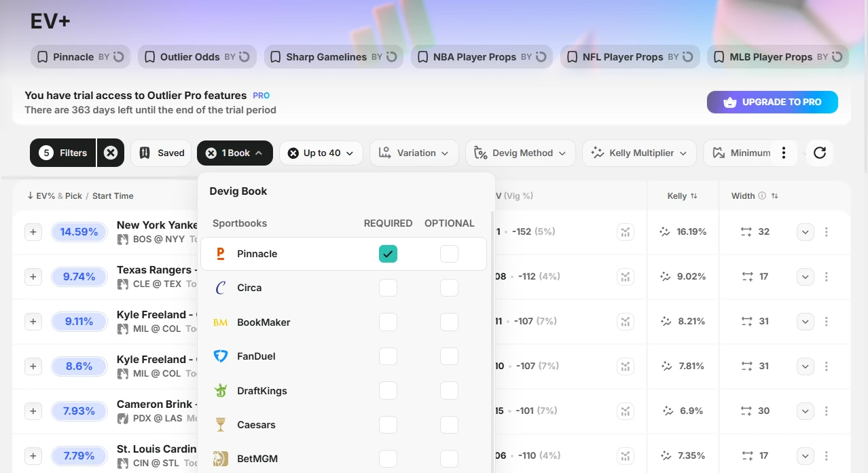This screenshot has width=868, height=473.
Task: Open more options for the 7.79% row
Action: 827,456
